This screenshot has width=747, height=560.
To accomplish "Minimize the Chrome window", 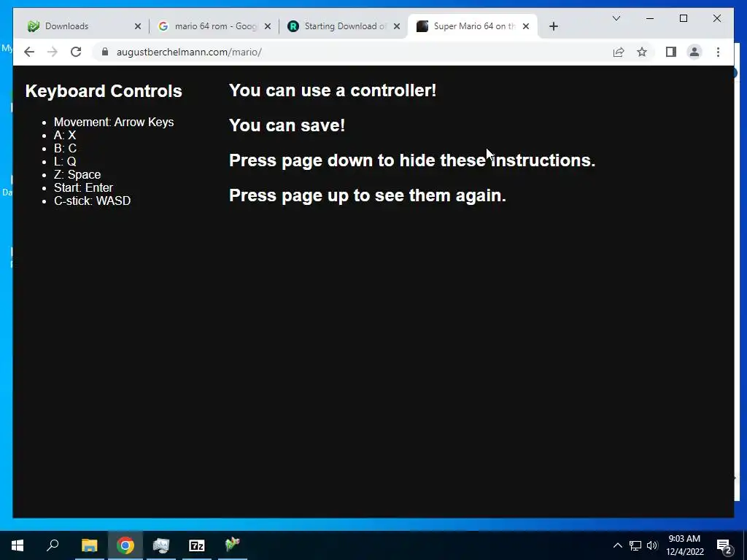I will [x=650, y=18].
